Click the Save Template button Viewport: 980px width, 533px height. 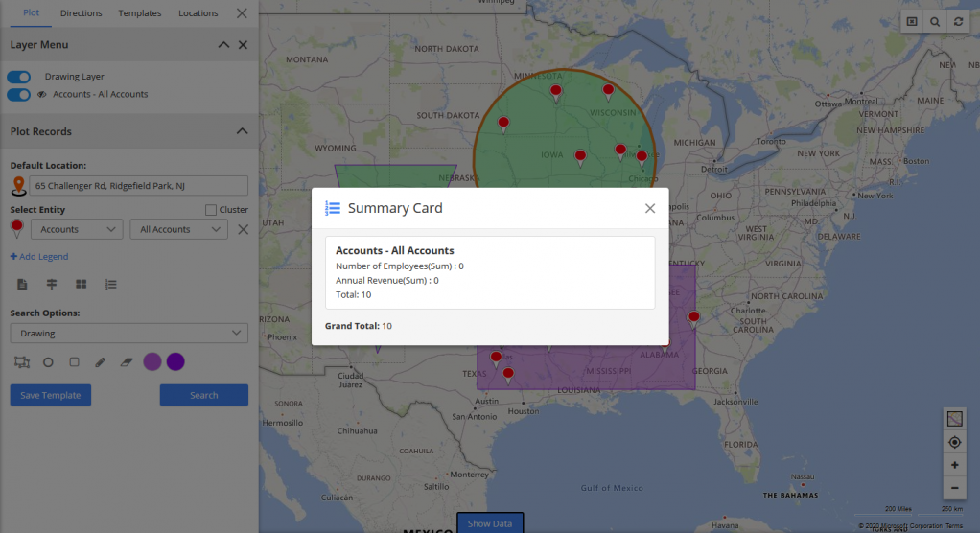click(x=51, y=395)
